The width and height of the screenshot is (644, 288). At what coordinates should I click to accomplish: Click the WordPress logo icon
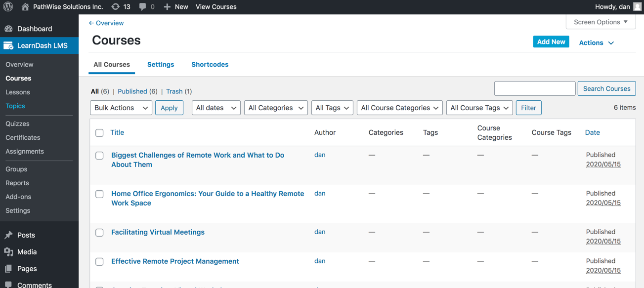click(8, 7)
